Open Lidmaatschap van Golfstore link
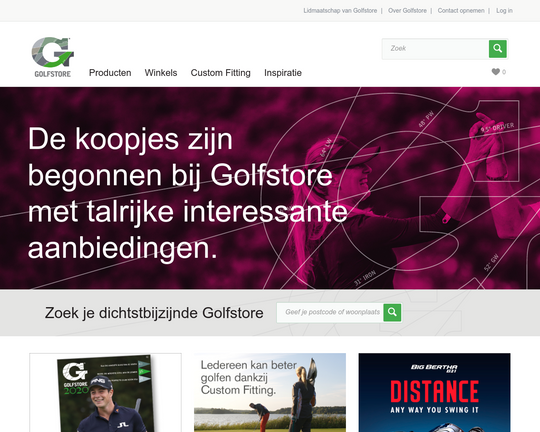Screen dimensions: 540x432 click(x=340, y=11)
